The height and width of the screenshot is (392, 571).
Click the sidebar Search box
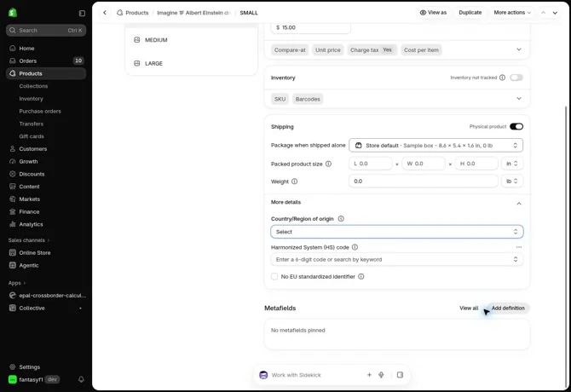[46, 30]
